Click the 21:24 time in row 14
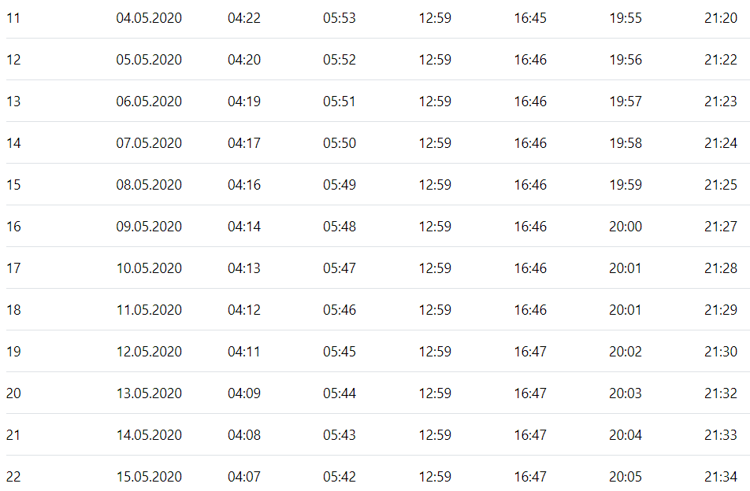The image size is (750, 491). coord(720,143)
